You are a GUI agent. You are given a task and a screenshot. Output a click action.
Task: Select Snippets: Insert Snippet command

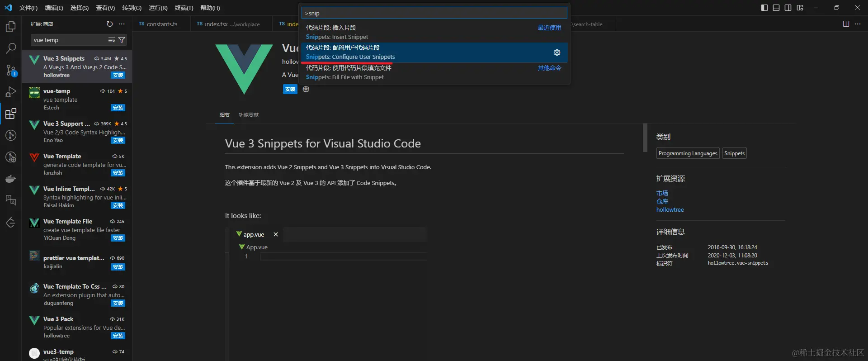(434, 32)
